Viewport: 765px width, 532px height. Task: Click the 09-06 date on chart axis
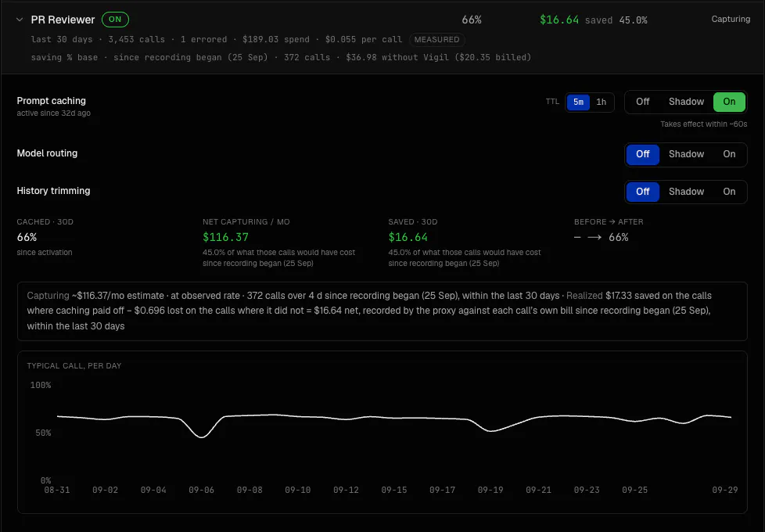pyautogui.click(x=201, y=490)
